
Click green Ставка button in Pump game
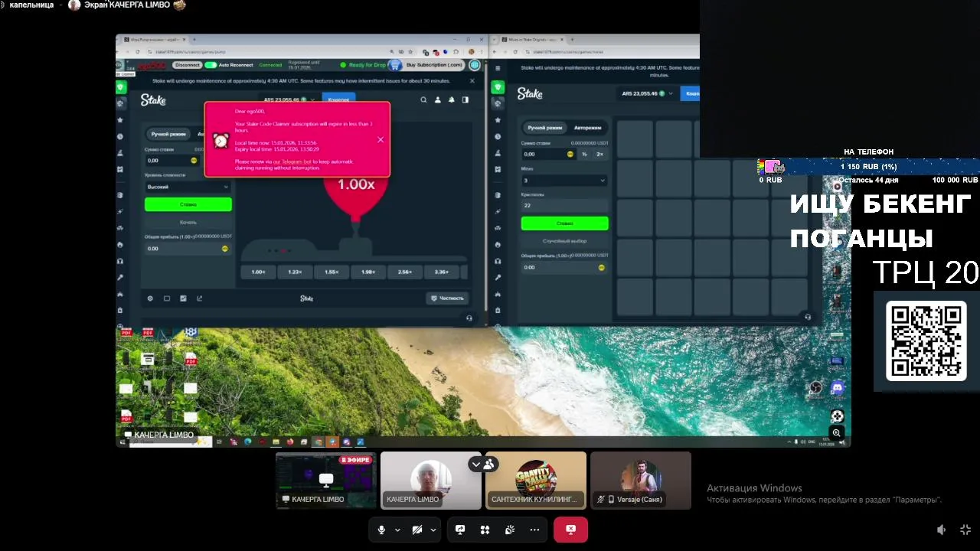188,204
